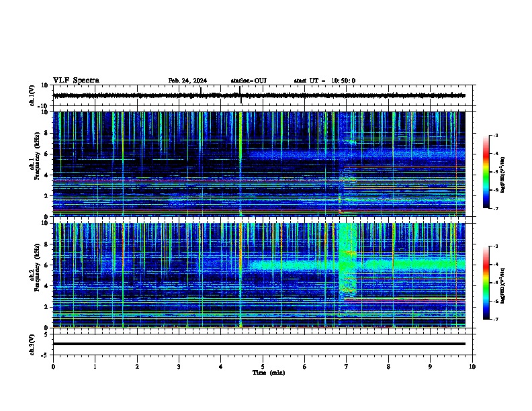Click the time axis tick labeled 3
Image resolution: width=532 pixels, height=411 pixels.
pyautogui.click(x=179, y=367)
